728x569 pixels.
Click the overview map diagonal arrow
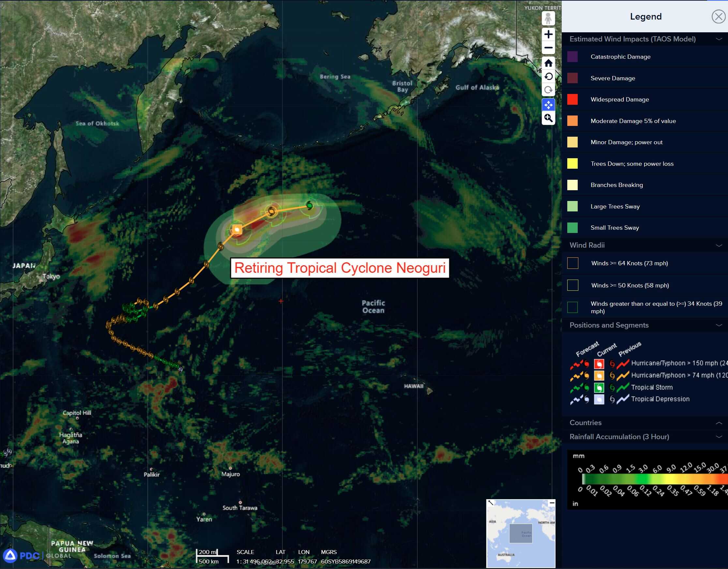pyautogui.click(x=491, y=503)
